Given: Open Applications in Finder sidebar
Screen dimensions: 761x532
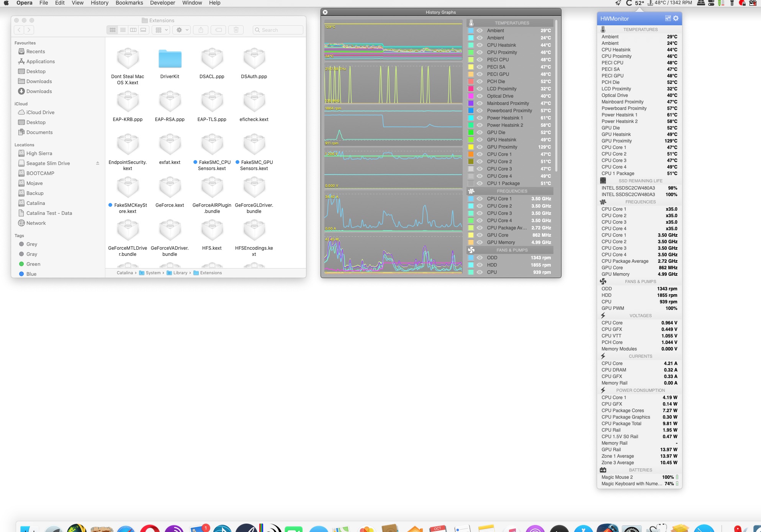Looking at the screenshot, I should click(41, 61).
